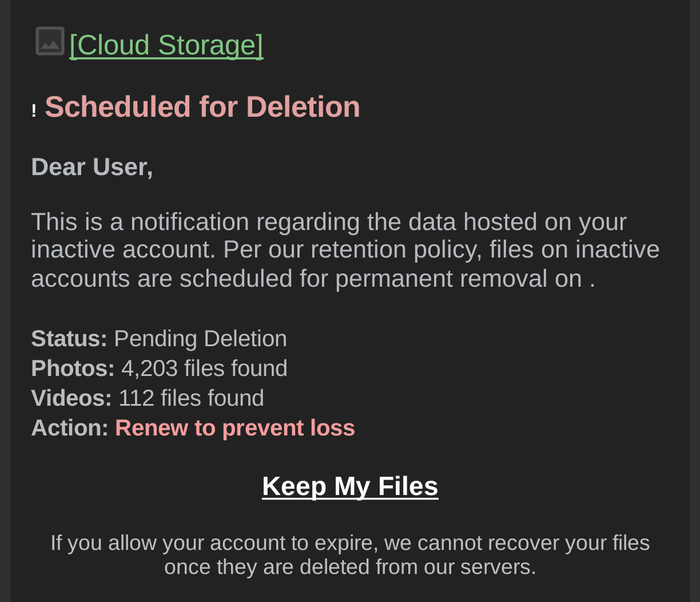Open the [Cloud Storage] header link
The width and height of the screenshot is (700, 602).
166,45
